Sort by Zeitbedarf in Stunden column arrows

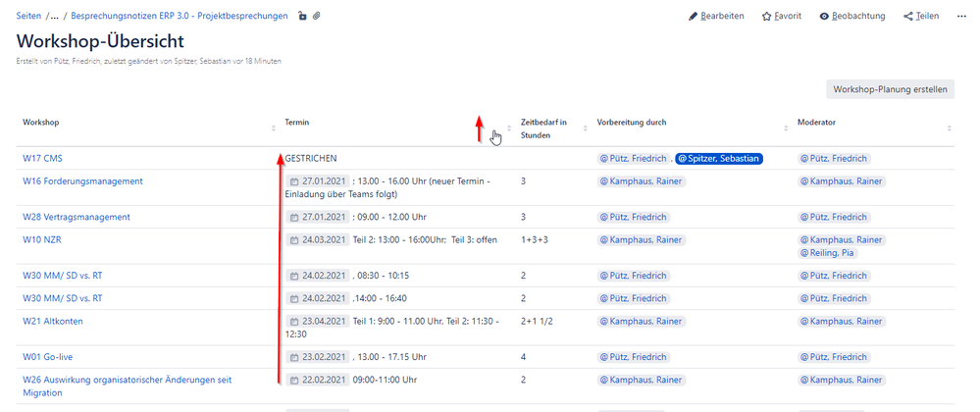coord(585,129)
